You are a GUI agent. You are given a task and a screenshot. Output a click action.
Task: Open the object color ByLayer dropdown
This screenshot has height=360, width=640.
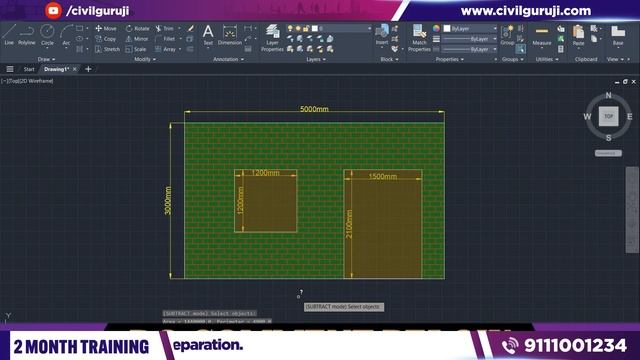470,29
